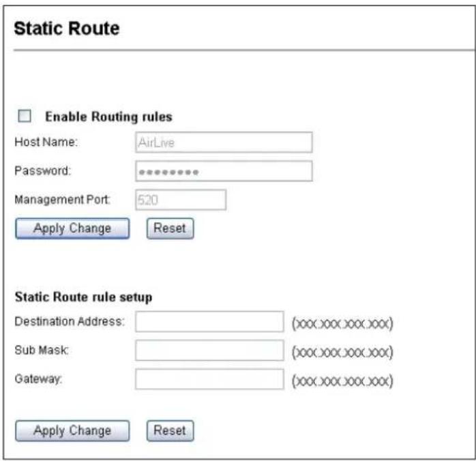Screen dimensions: 476x461
Task: Click the Enable Routing rules label
Action: pyautogui.click(x=108, y=117)
